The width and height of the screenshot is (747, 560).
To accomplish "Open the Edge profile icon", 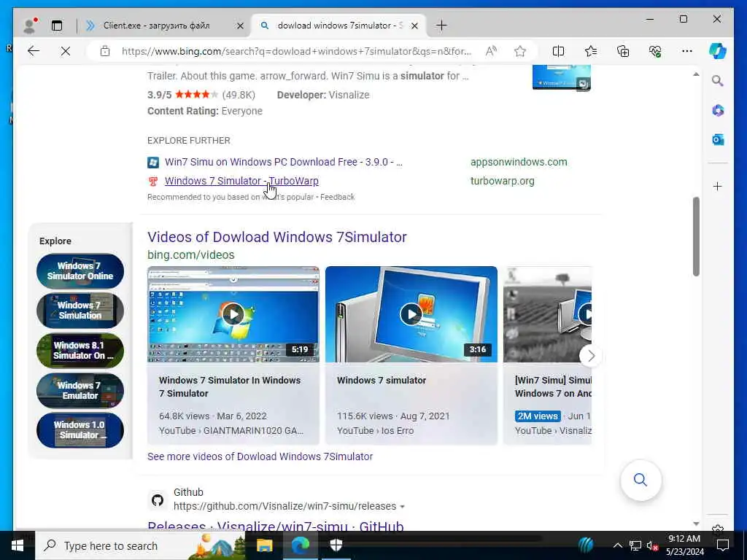I will pyautogui.click(x=29, y=26).
